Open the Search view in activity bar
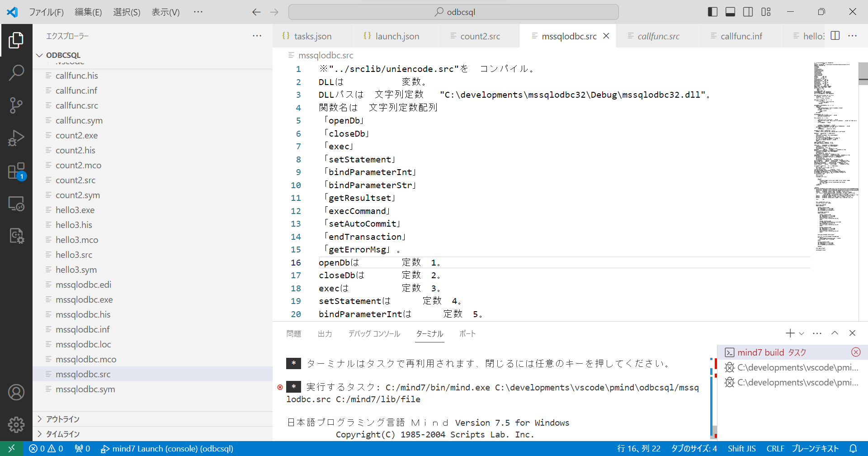The image size is (868, 456). pyautogui.click(x=16, y=72)
